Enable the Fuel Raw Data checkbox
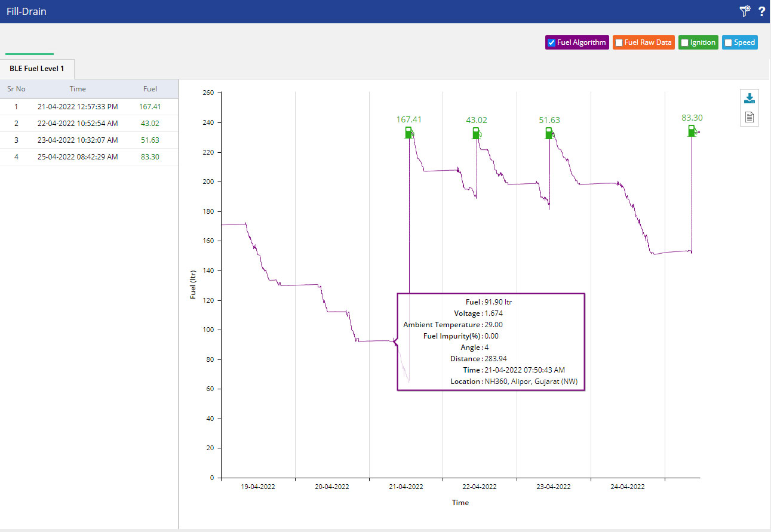Screen dimensions: 771x532 click(619, 42)
